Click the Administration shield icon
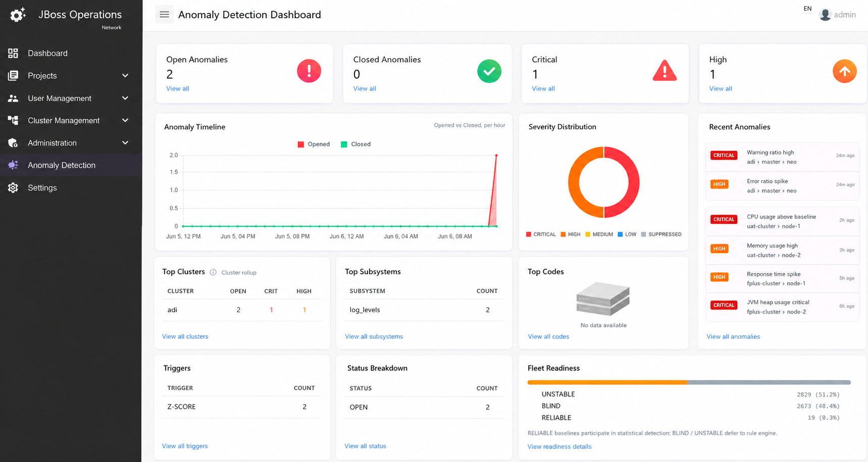This screenshot has width=868, height=462. point(13,143)
